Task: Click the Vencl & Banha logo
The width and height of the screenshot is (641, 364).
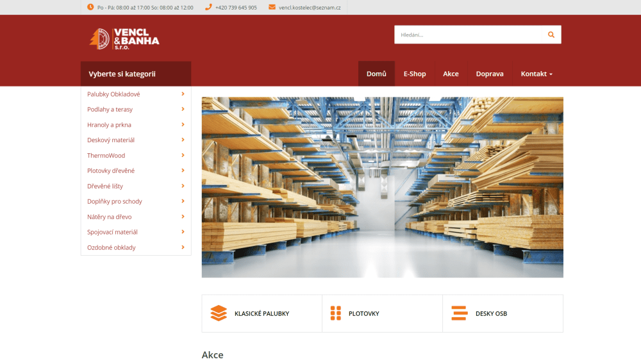Action: [x=124, y=39]
